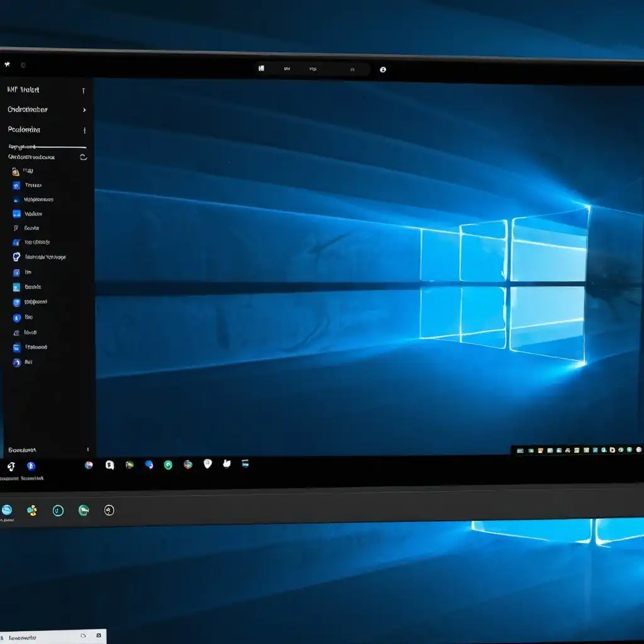Open the multicolor round icon on the taskbar
Image resolution: width=644 pixels, height=644 pixels.
[88, 465]
